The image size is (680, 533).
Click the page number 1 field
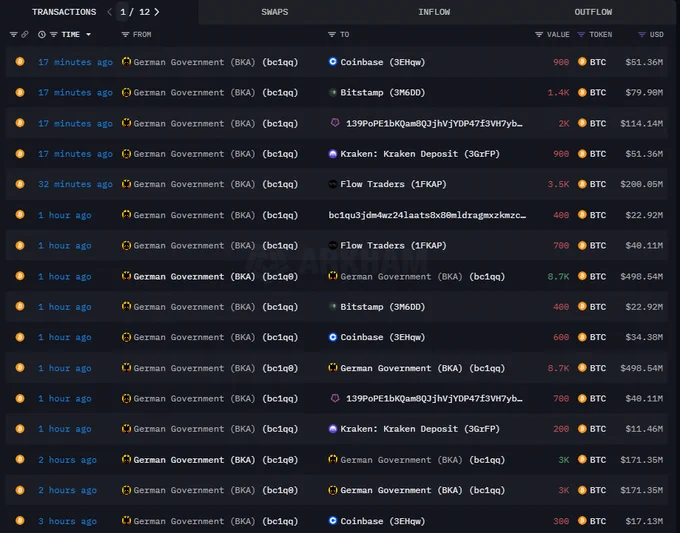point(123,12)
